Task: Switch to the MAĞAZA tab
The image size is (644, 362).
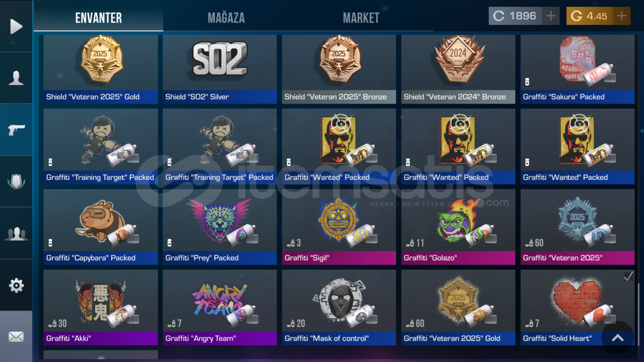Action: point(226,18)
